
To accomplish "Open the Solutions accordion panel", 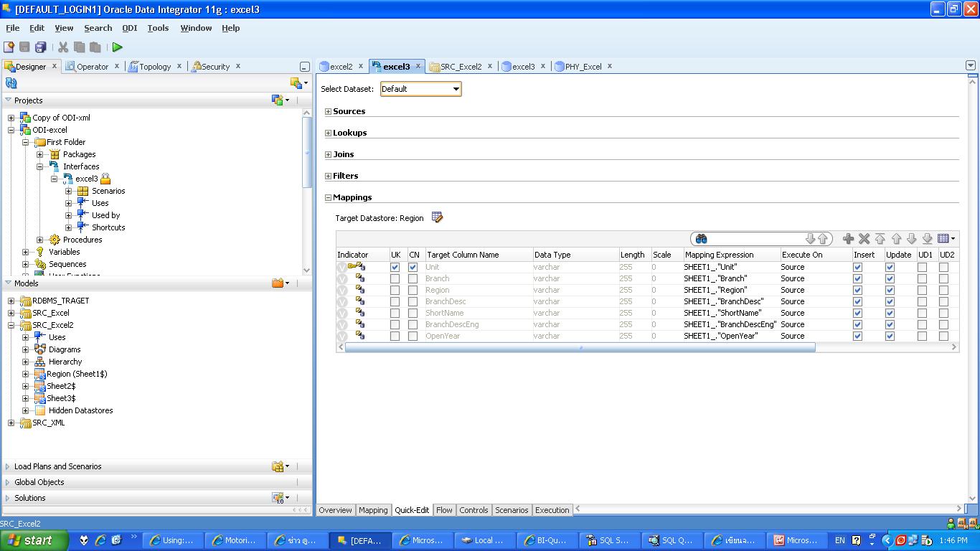I will 157,498.
